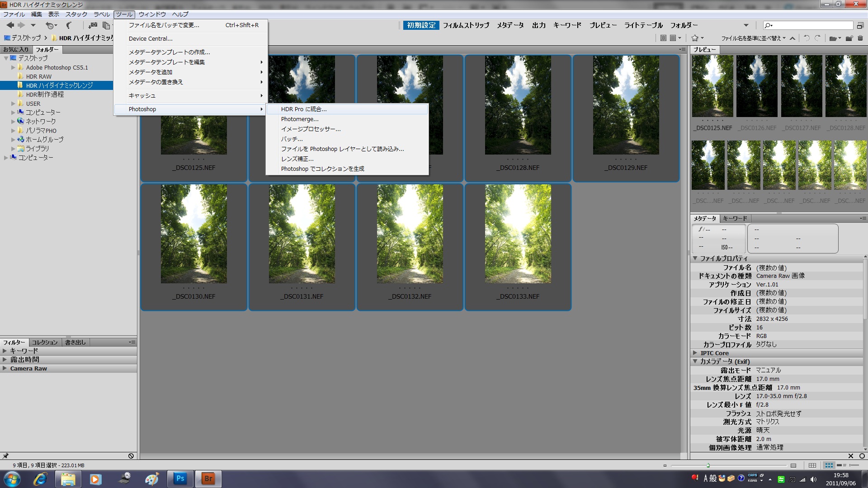Switch to view content as list

pyautogui.click(x=854, y=465)
